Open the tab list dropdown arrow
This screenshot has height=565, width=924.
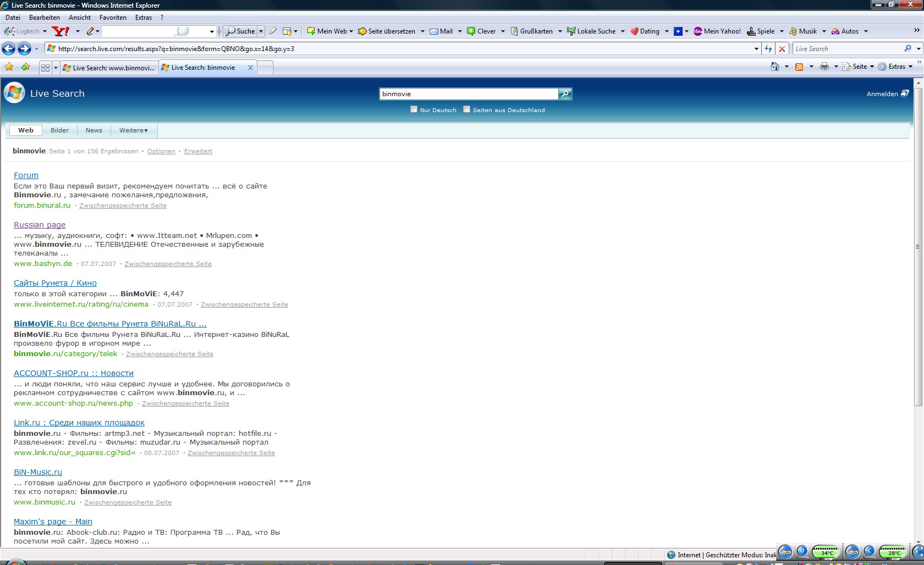56,68
